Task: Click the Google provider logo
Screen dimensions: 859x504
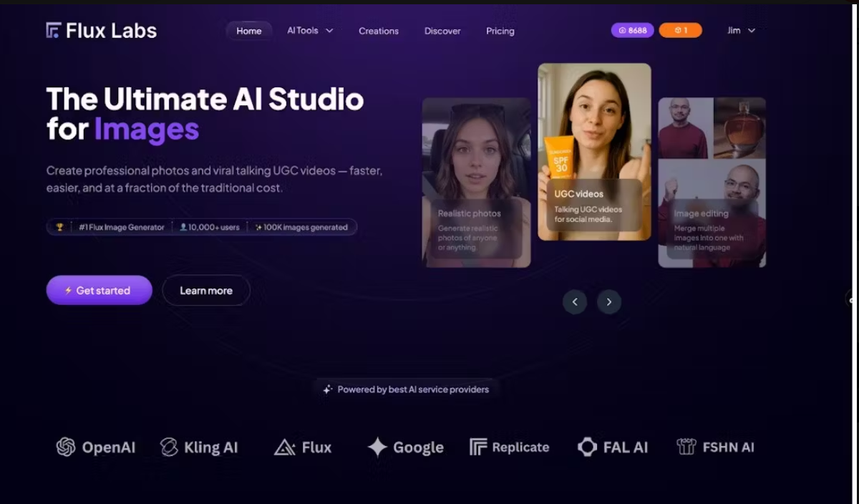Action: (x=406, y=447)
